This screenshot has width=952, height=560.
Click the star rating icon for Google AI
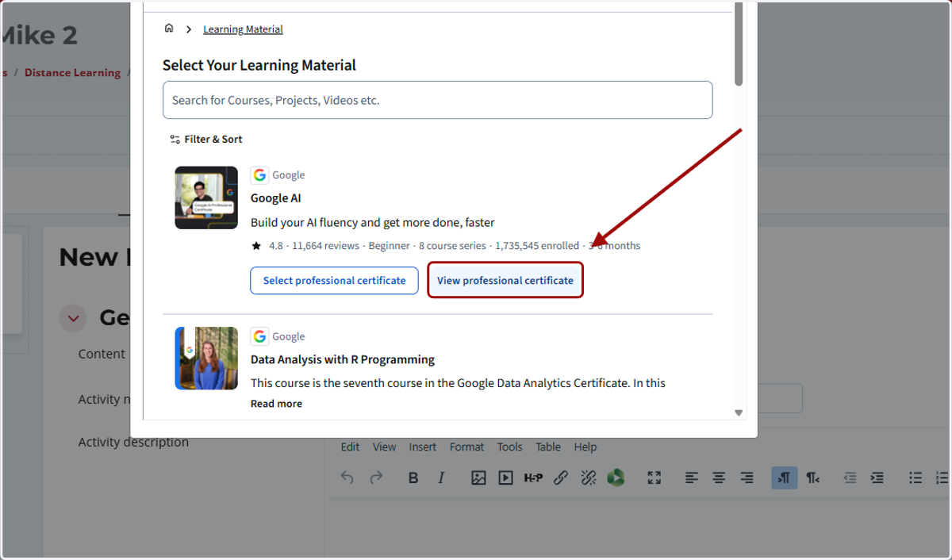click(256, 246)
